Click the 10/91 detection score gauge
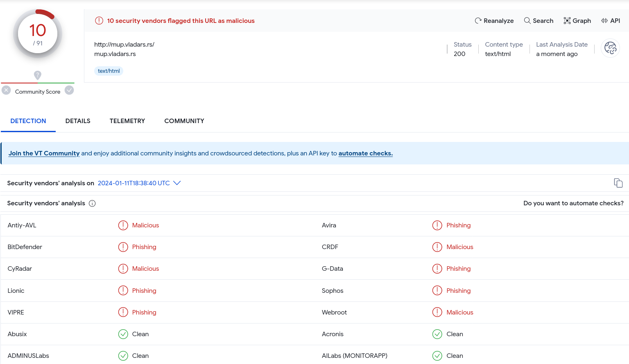The width and height of the screenshot is (629, 364). click(38, 34)
